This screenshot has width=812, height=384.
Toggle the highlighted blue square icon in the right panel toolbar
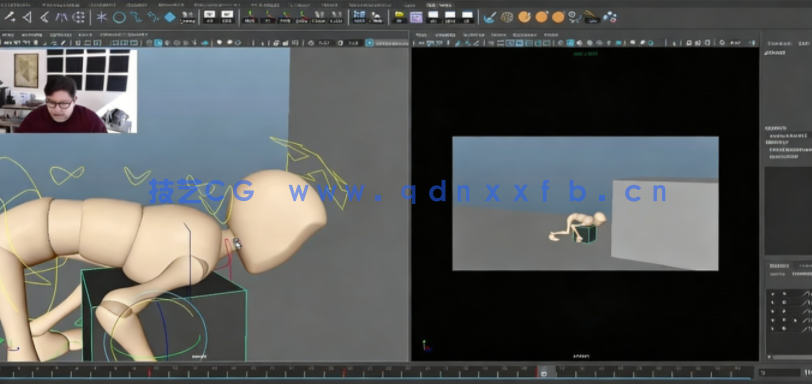click(x=570, y=43)
